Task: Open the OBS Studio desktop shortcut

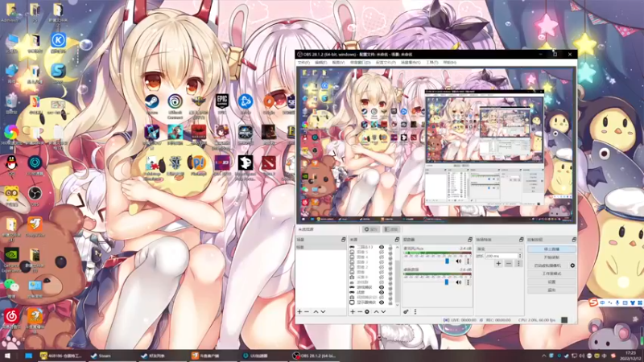Action: (x=35, y=195)
